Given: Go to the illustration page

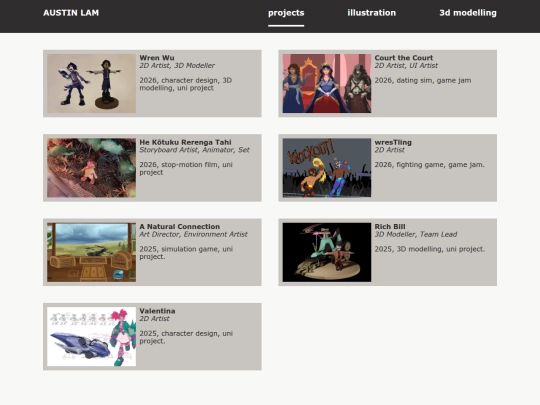Looking at the screenshot, I should [372, 13].
